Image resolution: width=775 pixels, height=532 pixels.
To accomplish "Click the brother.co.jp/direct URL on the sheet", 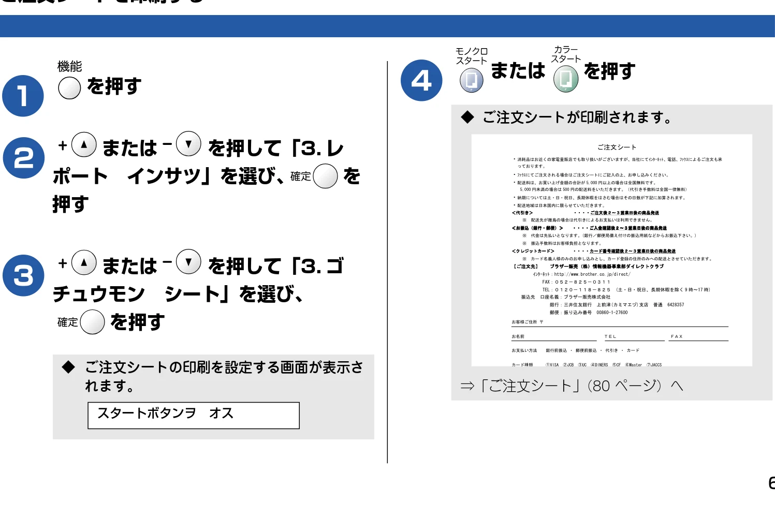I will point(592,274).
